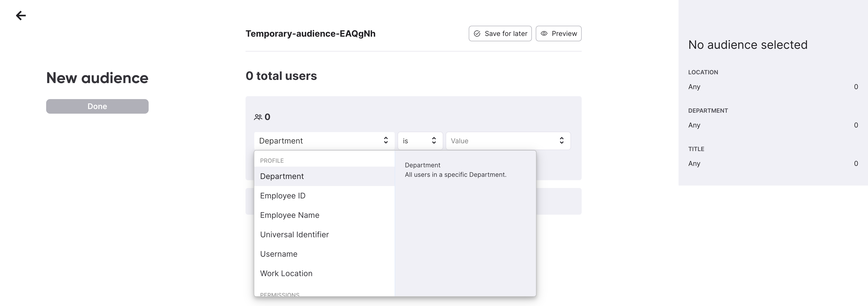Viewport: 868px width, 306px height.
Task: Select Employee ID option
Action: pos(324,196)
